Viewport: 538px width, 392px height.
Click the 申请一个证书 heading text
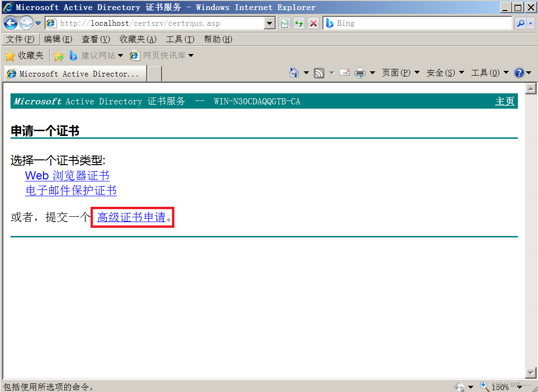click(45, 131)
